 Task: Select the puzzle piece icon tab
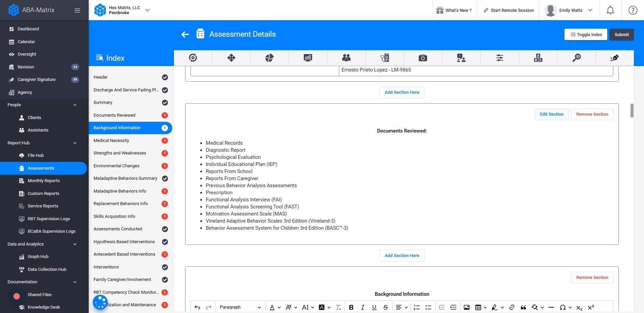pos(269,58)
